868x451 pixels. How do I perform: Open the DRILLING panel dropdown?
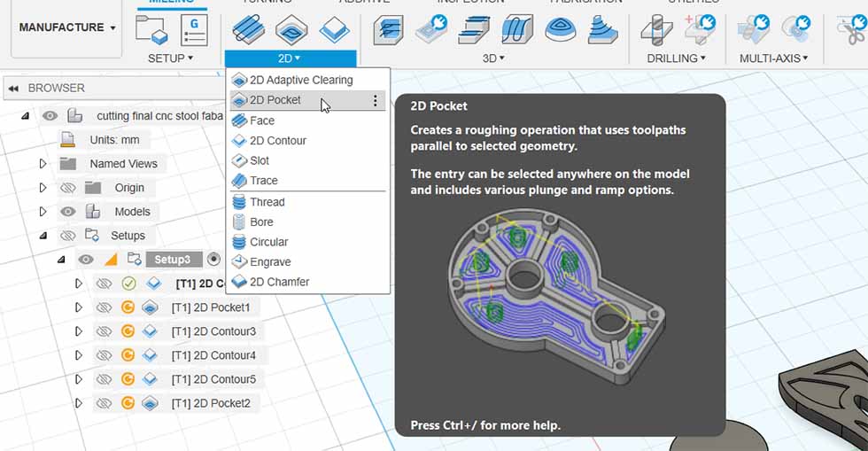pos(676,58)
